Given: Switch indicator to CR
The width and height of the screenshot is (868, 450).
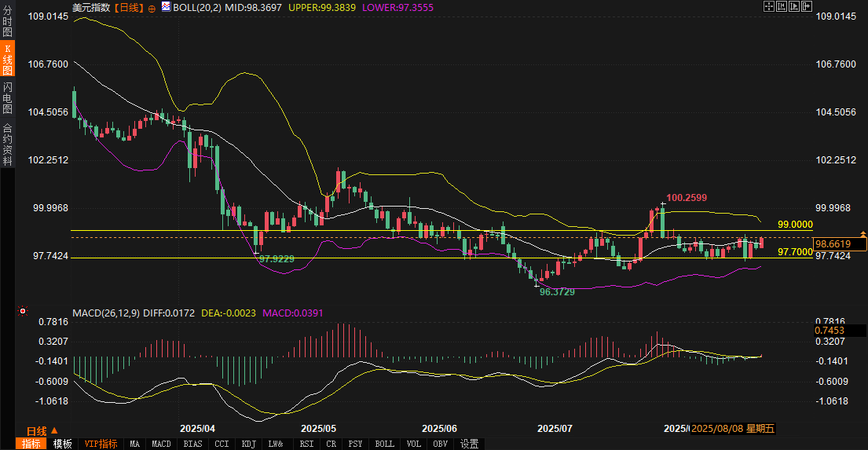Looking at the screenshot, I should [x=331, y=444].
